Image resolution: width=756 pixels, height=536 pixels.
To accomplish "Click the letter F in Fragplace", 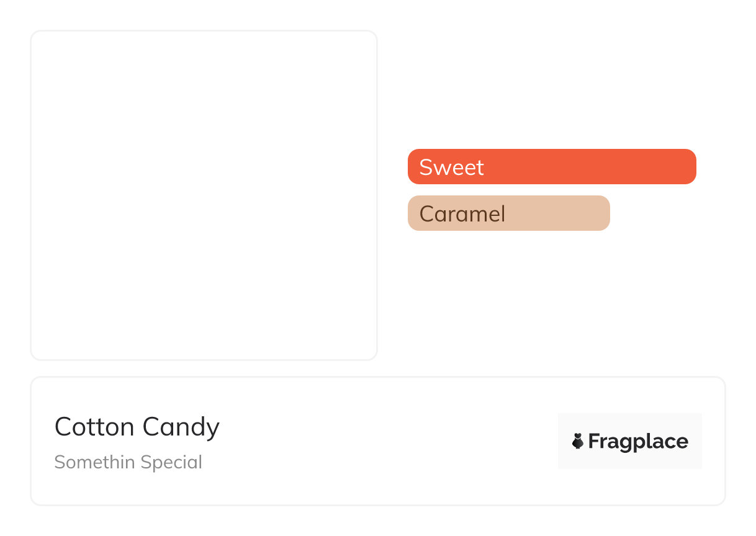I will tap(594, 442).
